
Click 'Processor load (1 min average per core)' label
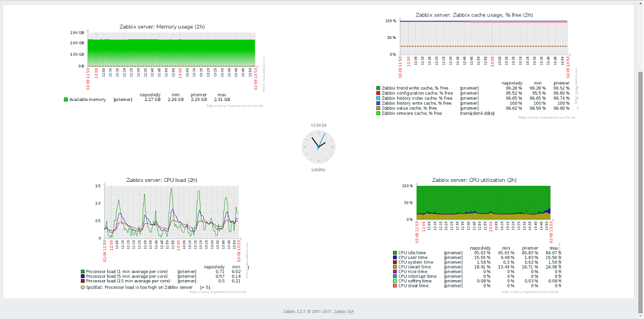pyautogui.click(x=127, y=271)
